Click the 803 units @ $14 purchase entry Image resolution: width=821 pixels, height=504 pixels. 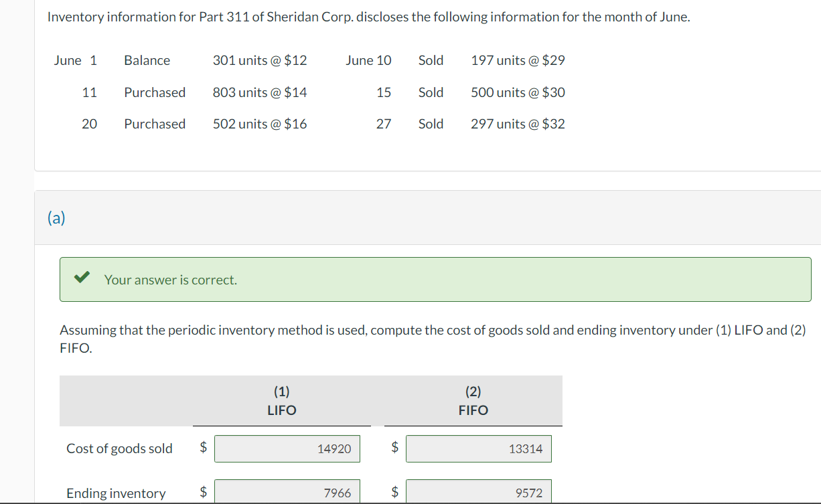click(259, 92)
